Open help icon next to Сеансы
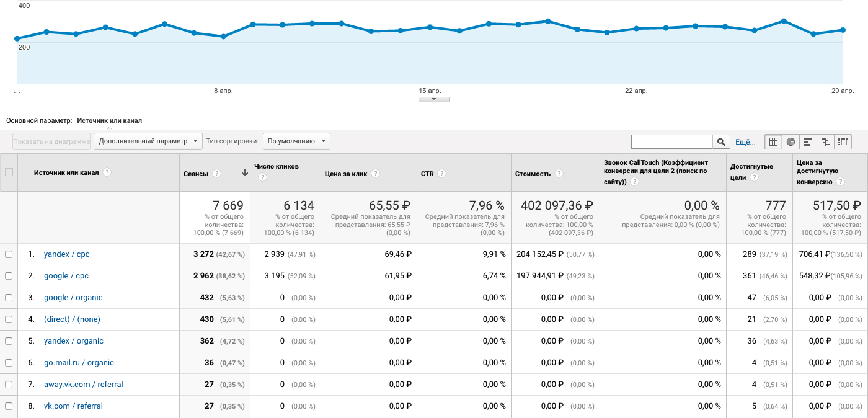Viewport: 868px width, 418px height. pos(216,174)
